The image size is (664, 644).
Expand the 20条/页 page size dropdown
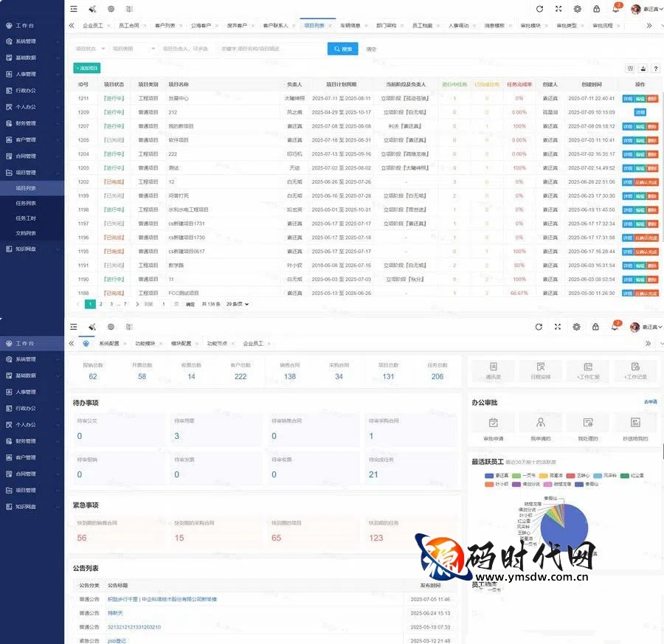coord(238,304)
